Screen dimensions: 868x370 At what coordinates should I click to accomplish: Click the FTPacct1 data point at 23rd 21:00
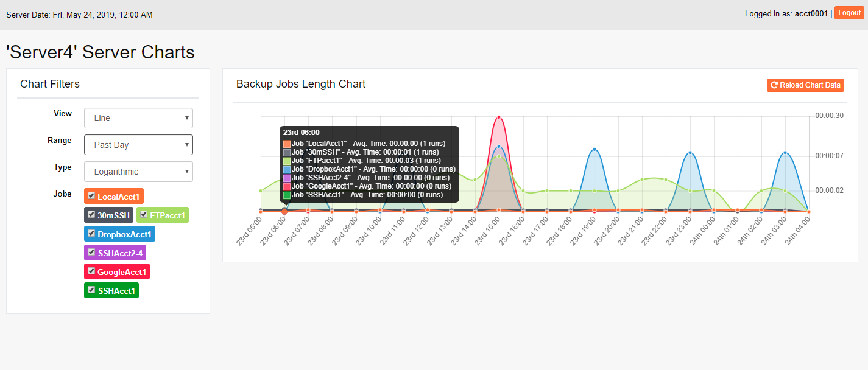pos(642,180)
